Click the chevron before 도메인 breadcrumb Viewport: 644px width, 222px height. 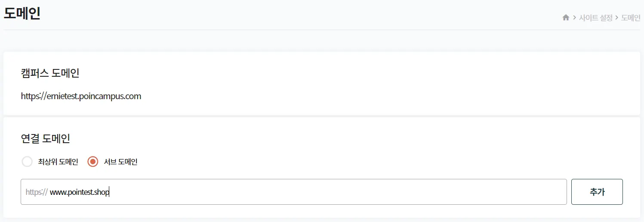pos(617,18)
